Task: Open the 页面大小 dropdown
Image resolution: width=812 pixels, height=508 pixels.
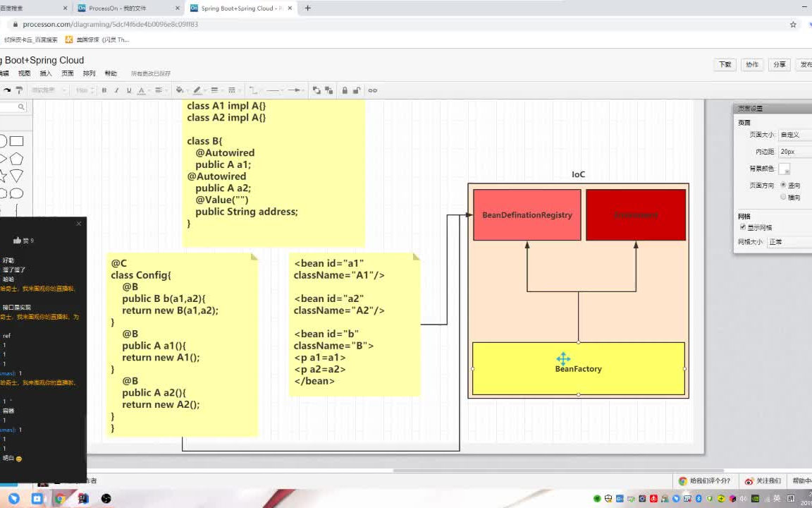Action: tap(795, 135)
